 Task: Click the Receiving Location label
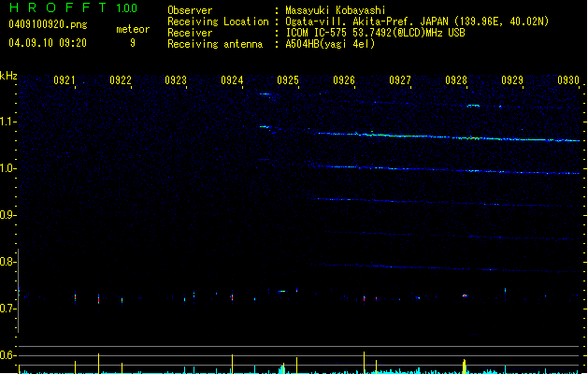coord(218,22)
